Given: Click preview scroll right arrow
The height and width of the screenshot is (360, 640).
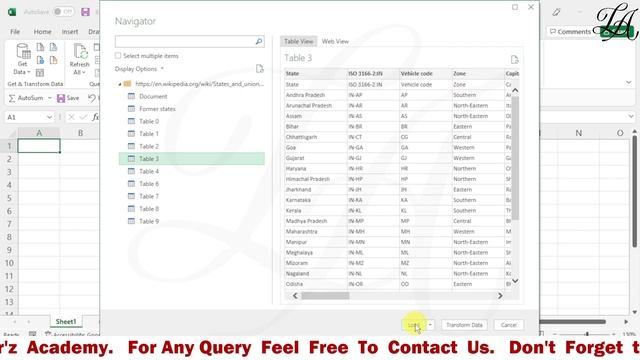Looking at the screenshot, I should pyautogui.click(x=500, y=296).
